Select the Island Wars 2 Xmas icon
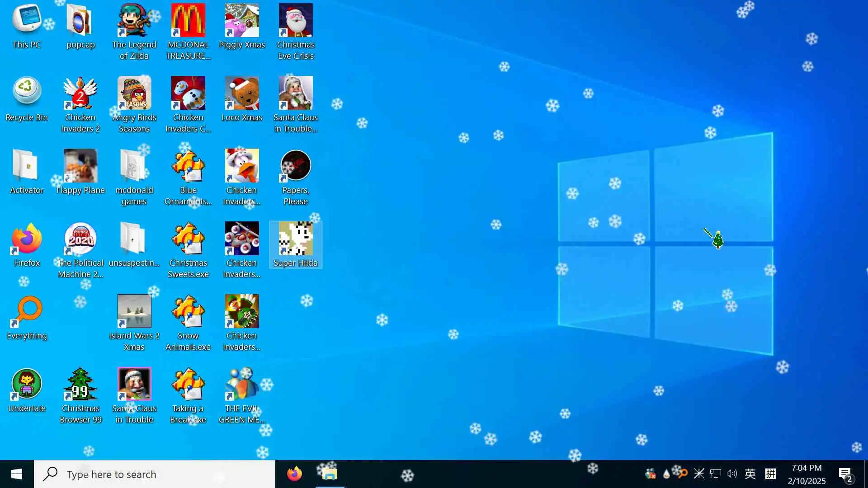The image size is (868, 488). click(134, 312)
